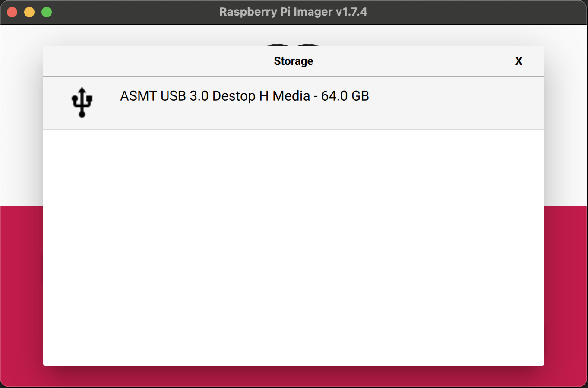Click the Raspberry Pi Imager title bar text
The height and width of the screenshot is (388, 588).
tap(294, 12)
